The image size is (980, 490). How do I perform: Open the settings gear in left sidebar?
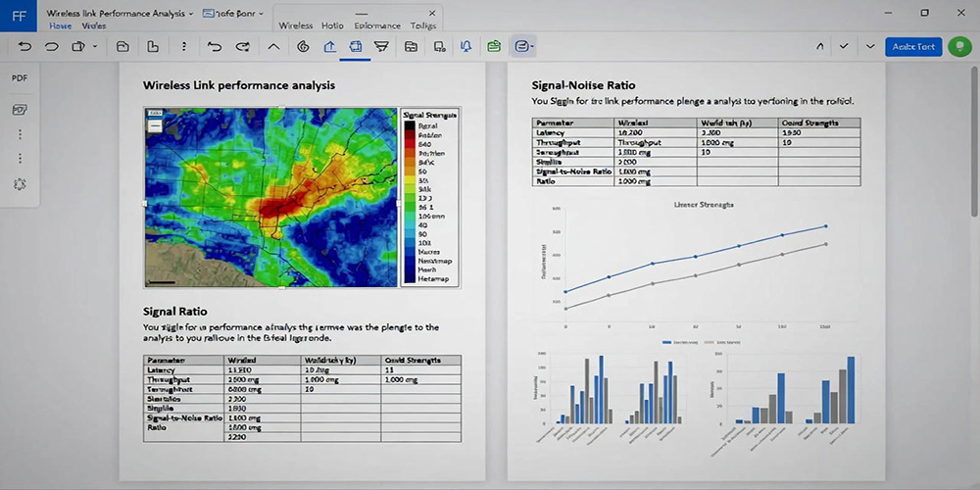click(20, 184)
